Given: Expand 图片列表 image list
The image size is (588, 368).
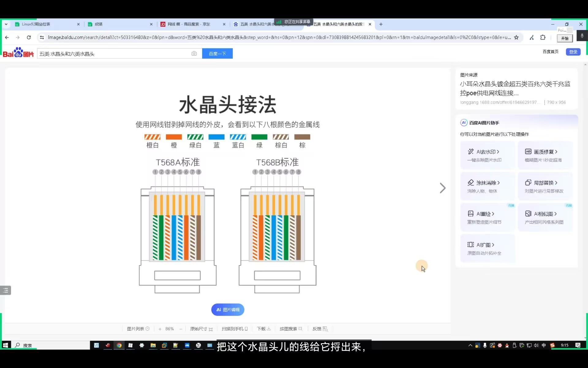Looking at the screenshot, I should click(x=138, y=329).
